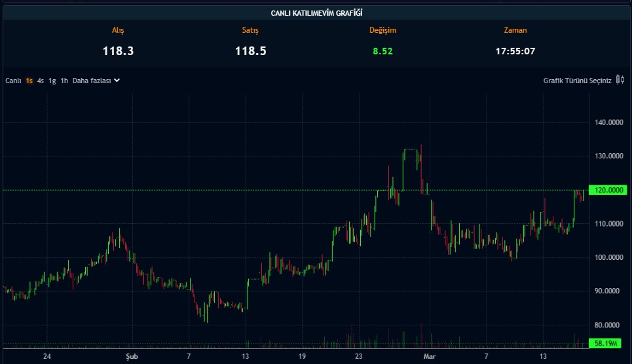The width and height of the screenshot is (632, 364).
Task: Enable the Canlı live view
Action: point(14,81)
